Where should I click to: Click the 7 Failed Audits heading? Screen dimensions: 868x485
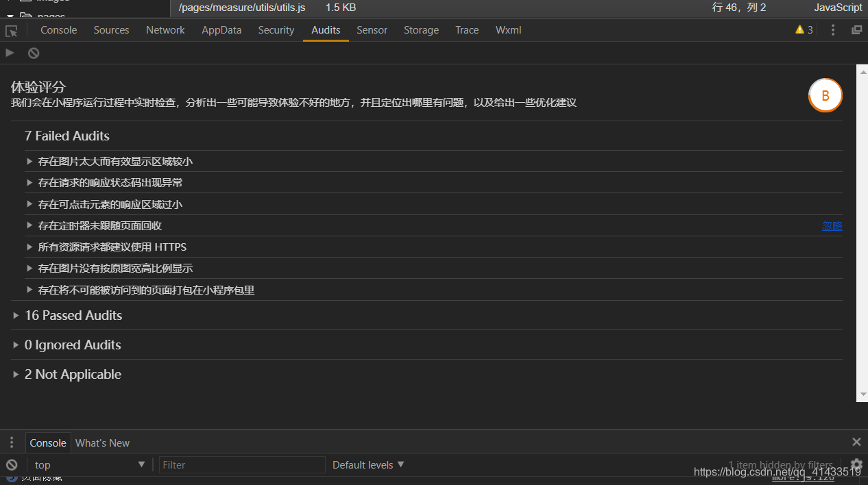(67, 136)
